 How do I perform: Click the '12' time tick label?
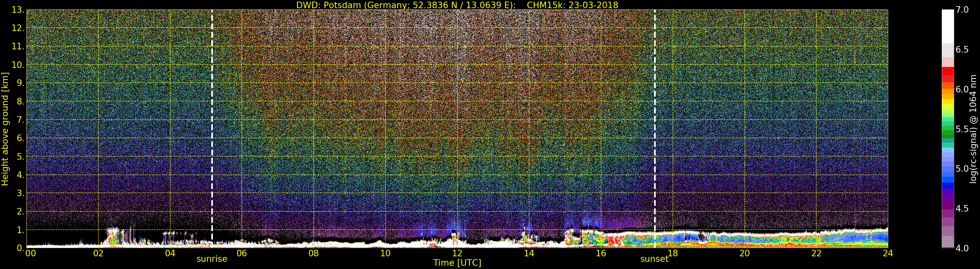coord(457,253)
